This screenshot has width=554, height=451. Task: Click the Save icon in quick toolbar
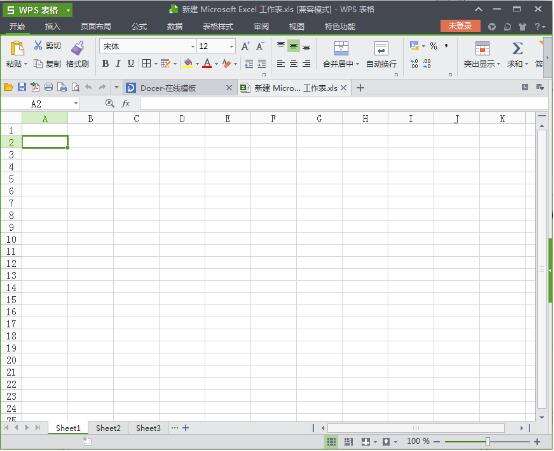[22, 87]
